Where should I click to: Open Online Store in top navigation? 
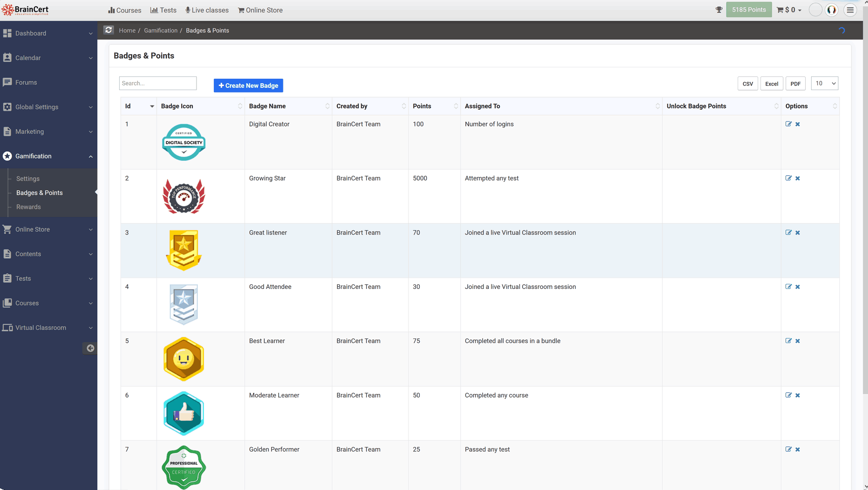260,10
